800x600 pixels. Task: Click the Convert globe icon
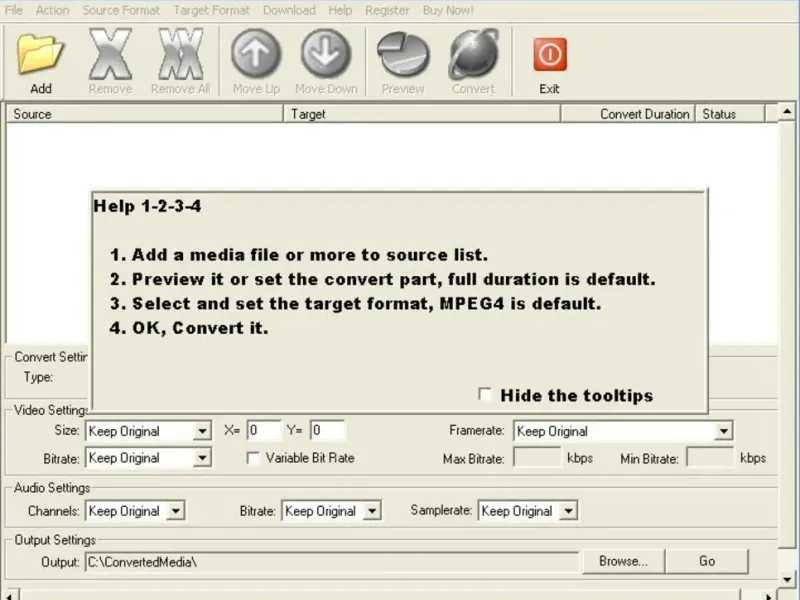pyautogui.click(x=473, y=54)
